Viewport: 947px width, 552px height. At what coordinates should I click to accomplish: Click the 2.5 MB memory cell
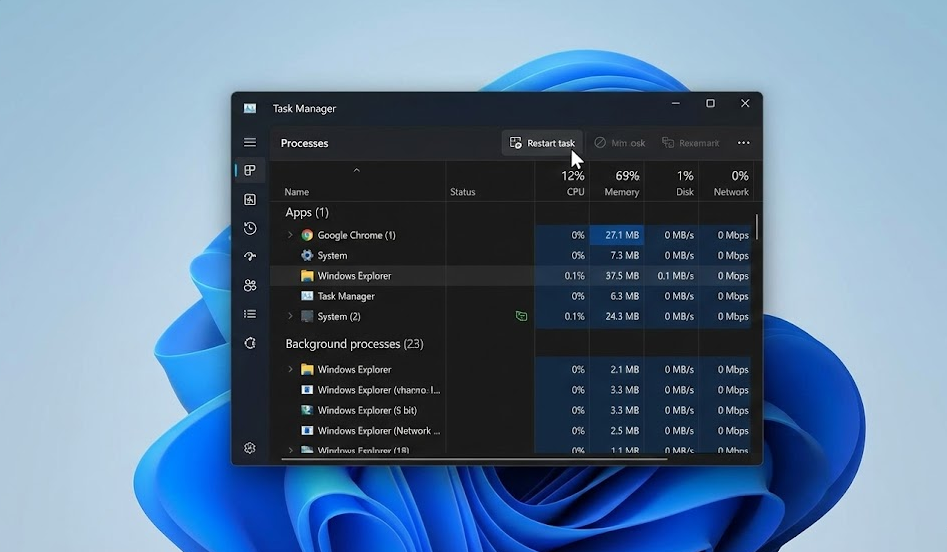coord(617,431)
